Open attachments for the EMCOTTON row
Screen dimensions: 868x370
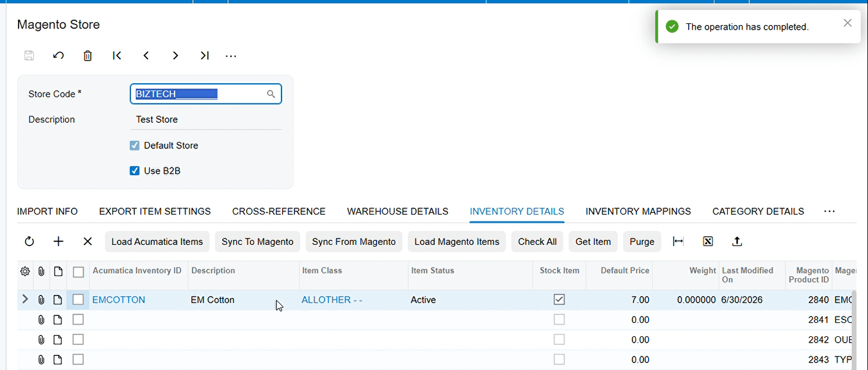[x=41, y=300]
